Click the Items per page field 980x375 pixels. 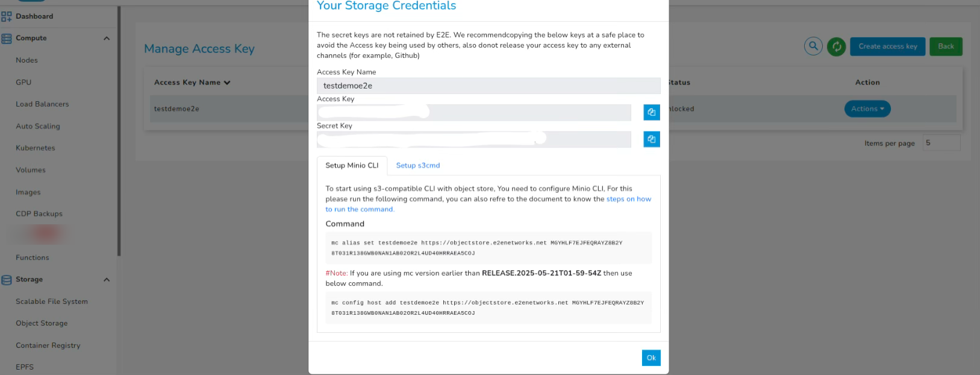[x=941, y=142]
